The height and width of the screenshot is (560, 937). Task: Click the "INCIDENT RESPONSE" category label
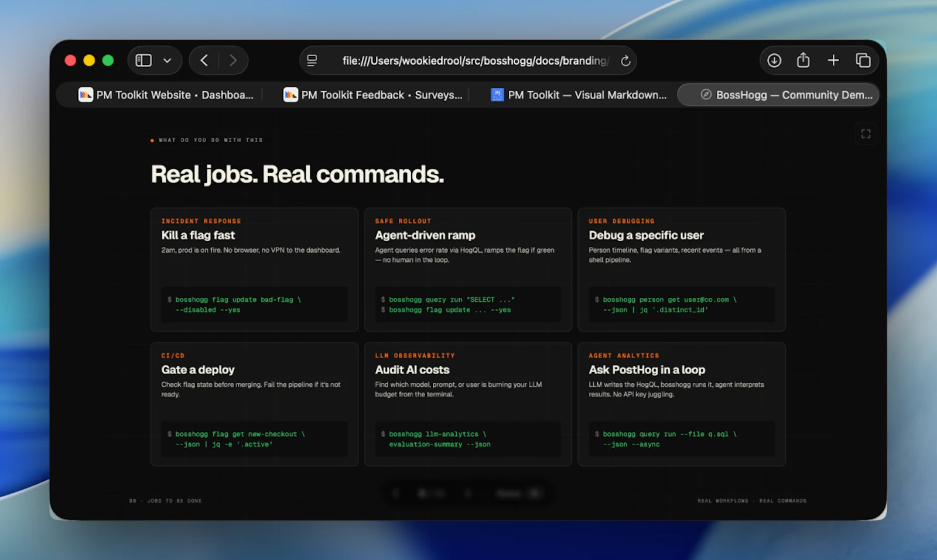(x=201, y=221)
